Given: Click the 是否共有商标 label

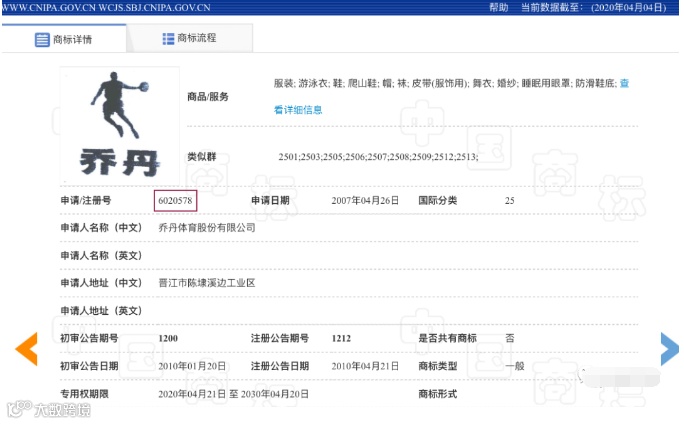Looking at the screenshot, I should point(448,338).
